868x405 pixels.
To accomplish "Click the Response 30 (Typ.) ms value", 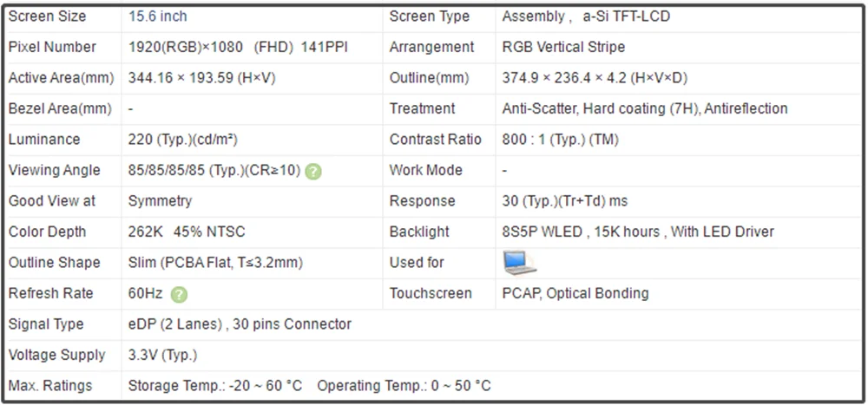I will [x=564, y=201].
